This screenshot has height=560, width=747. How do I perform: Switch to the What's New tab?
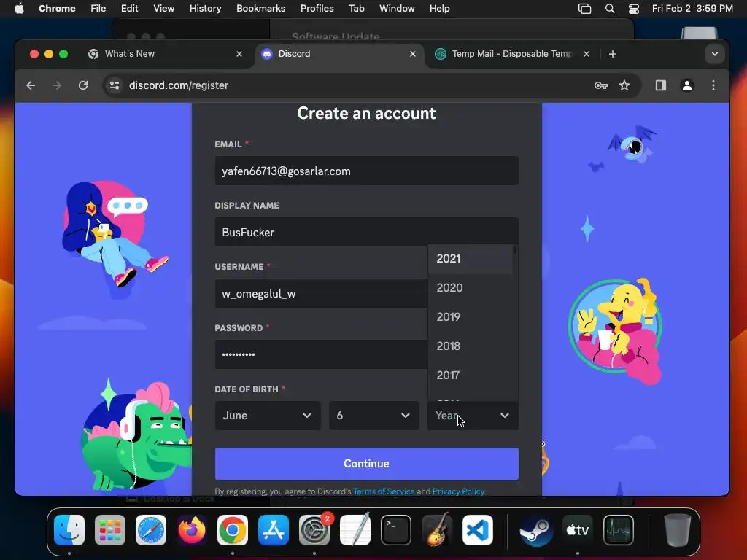164,54
